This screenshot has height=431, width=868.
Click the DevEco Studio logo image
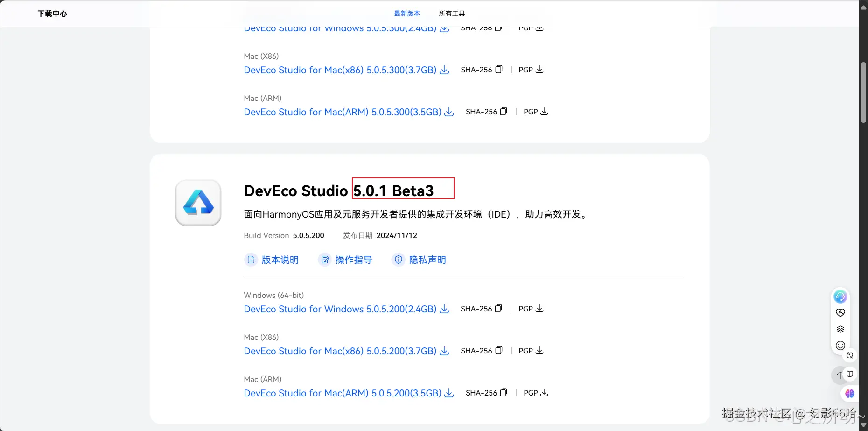198,203
